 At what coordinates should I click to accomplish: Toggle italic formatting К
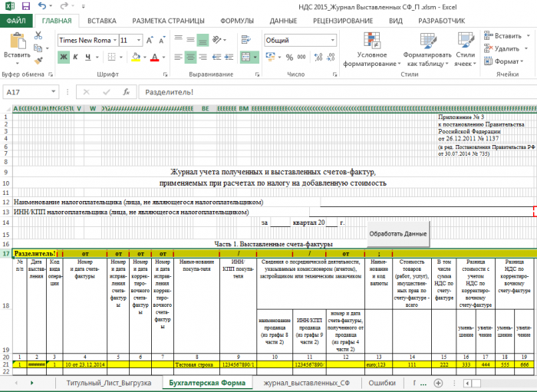point(75,57)
